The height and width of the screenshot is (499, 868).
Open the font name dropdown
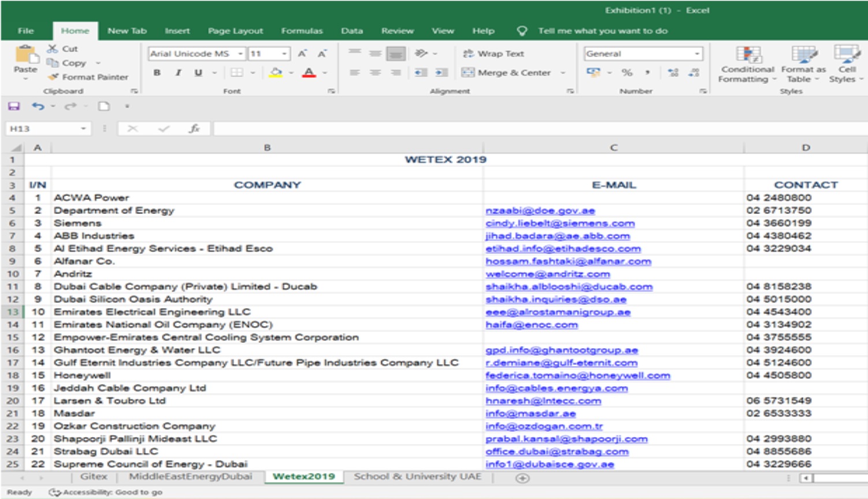240,54
